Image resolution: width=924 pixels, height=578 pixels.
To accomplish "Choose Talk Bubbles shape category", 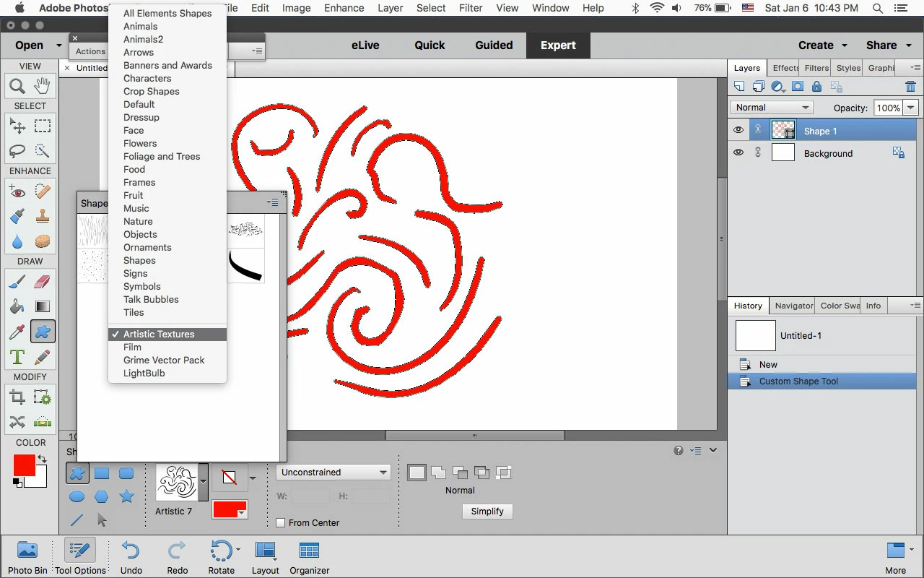I will coord(151,299).
